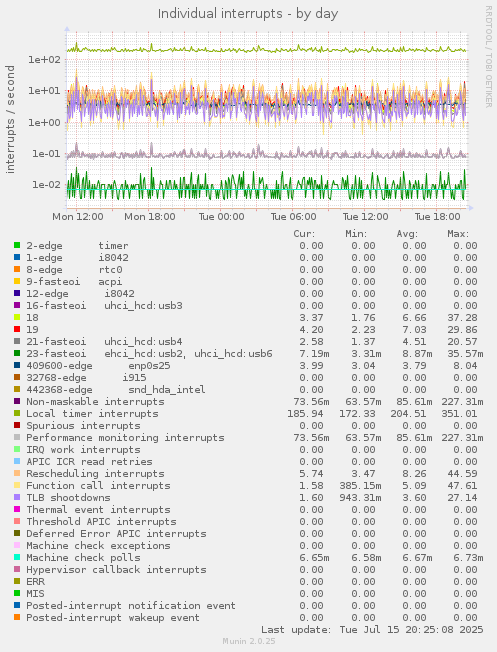The height and width of the screenshot is (652, 497).
Task: Select the Rescheduling interrupts legend label
Action: coord(95,474)
